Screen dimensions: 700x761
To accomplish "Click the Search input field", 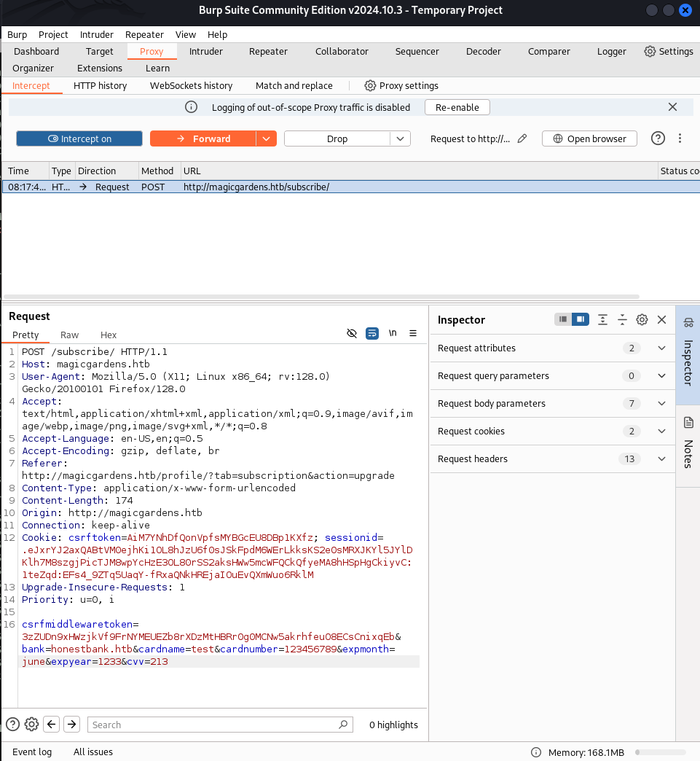I will [220, 725].
